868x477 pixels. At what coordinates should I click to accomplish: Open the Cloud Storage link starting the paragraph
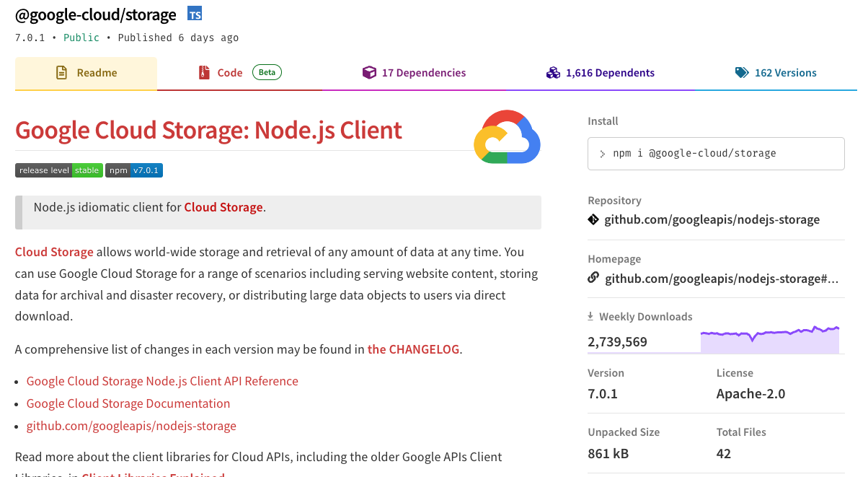click(54, 252)
